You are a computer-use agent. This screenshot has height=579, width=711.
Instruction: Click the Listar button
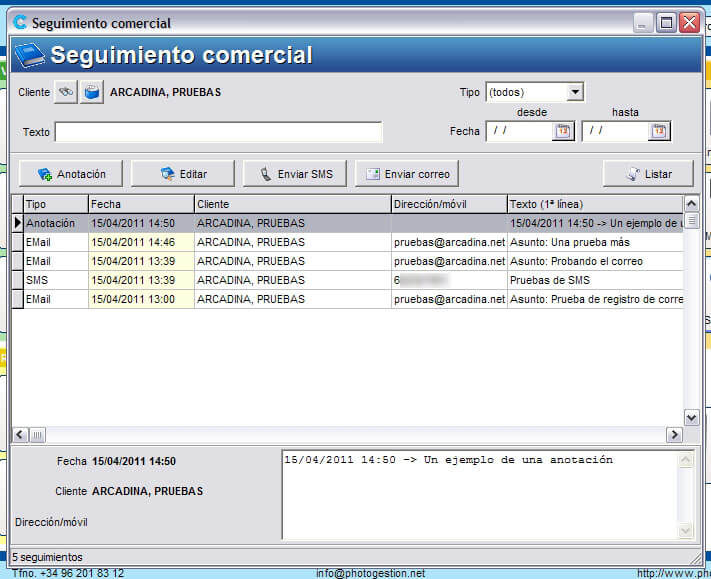648,174
